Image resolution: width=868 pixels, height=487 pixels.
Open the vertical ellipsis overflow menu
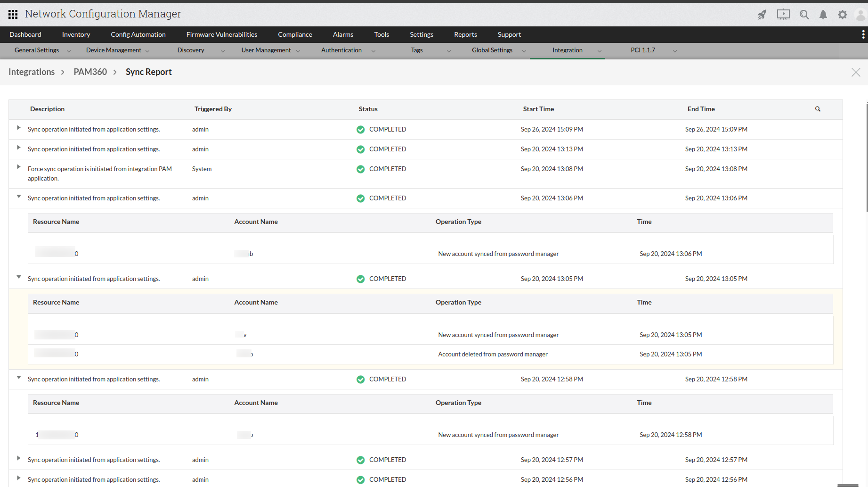click(x=862, y=34)
